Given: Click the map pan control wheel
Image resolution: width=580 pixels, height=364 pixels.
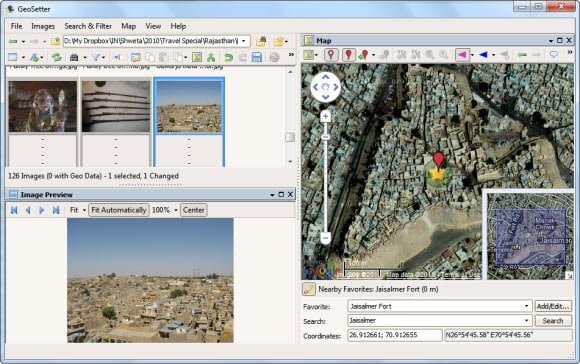Looking at the screenshot, I should pyautogui.click(x=326, y=87).
